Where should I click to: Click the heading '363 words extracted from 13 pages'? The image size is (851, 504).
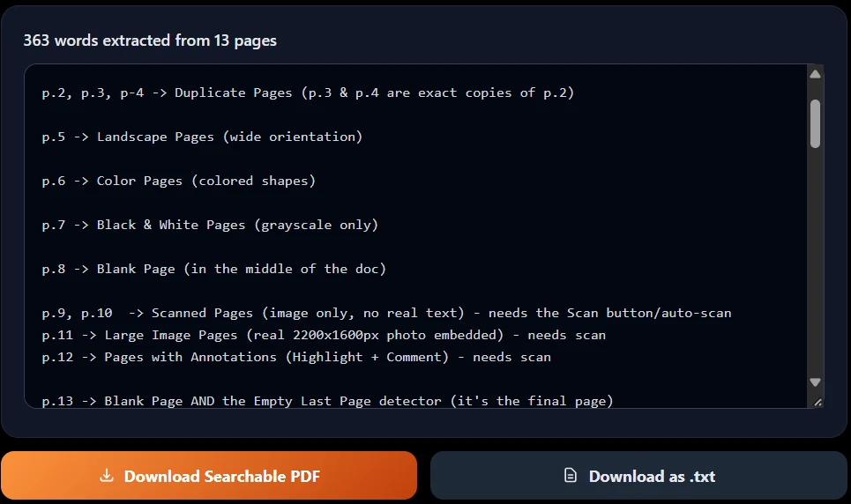pos(150,41)
